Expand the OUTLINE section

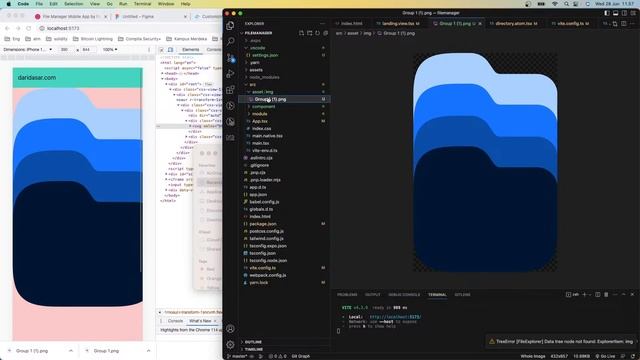(x=253, y=342)
